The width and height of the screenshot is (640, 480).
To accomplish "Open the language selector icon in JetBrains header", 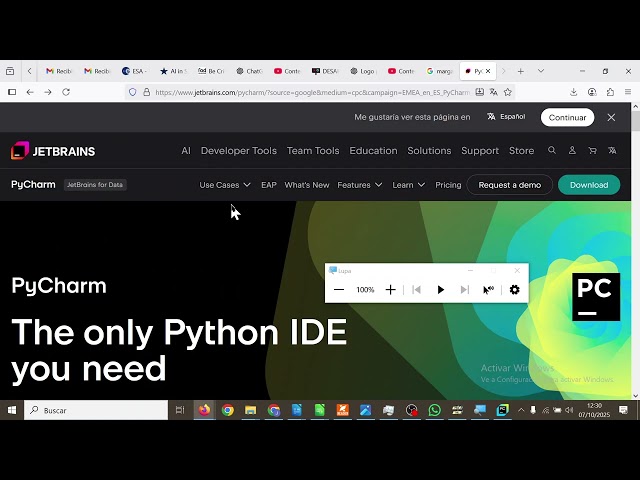I will coord(612,151).
